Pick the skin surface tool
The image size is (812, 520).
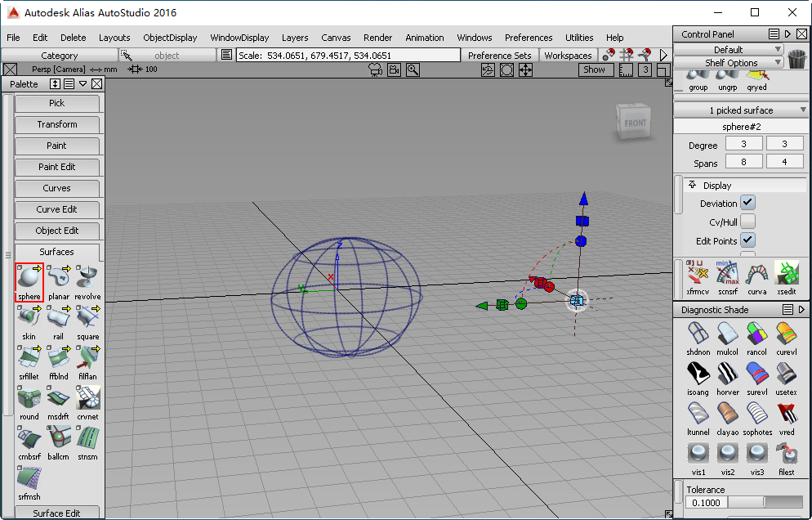point(29,322)
